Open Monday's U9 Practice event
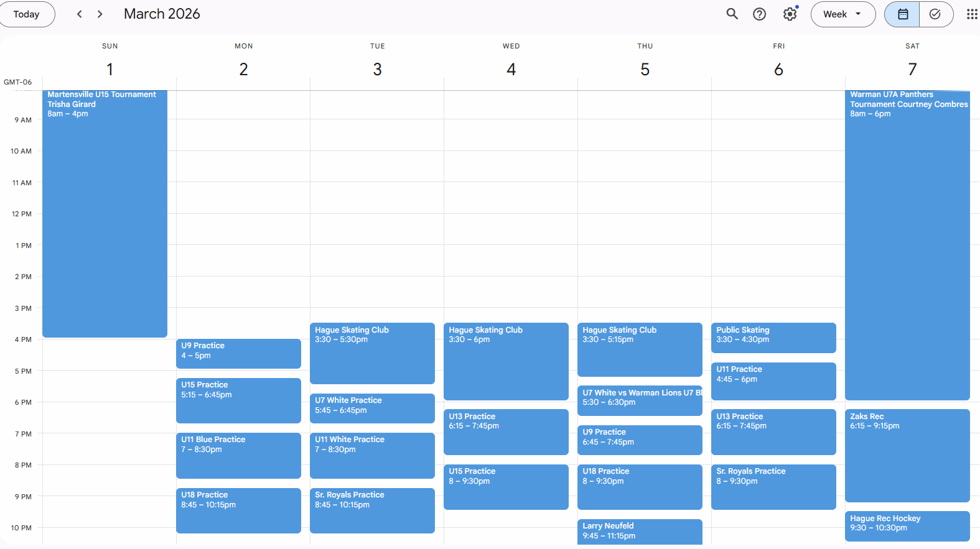This screenshot has width=980, height=549. [x=238, y=353]
